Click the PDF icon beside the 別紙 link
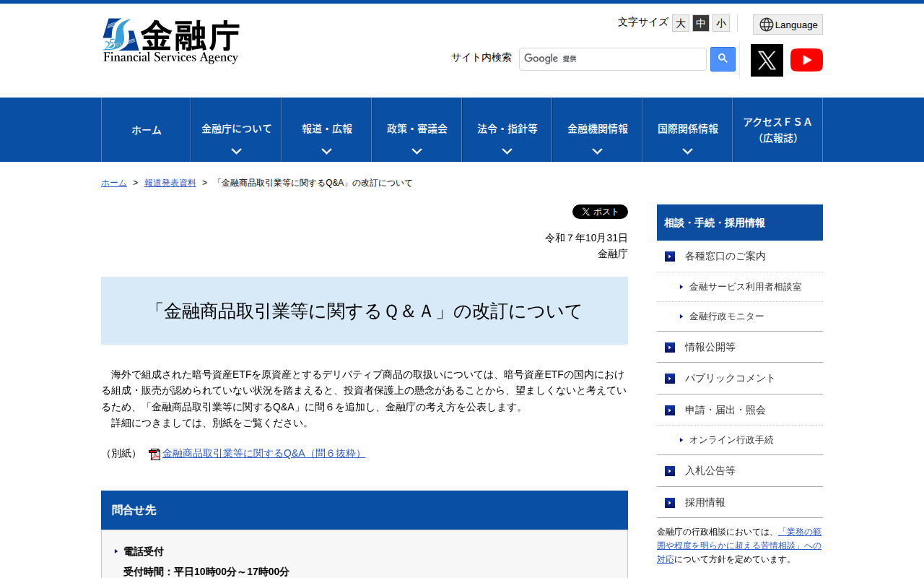The image size is (924, 578). pyautogui.click(x=154, y=454)
